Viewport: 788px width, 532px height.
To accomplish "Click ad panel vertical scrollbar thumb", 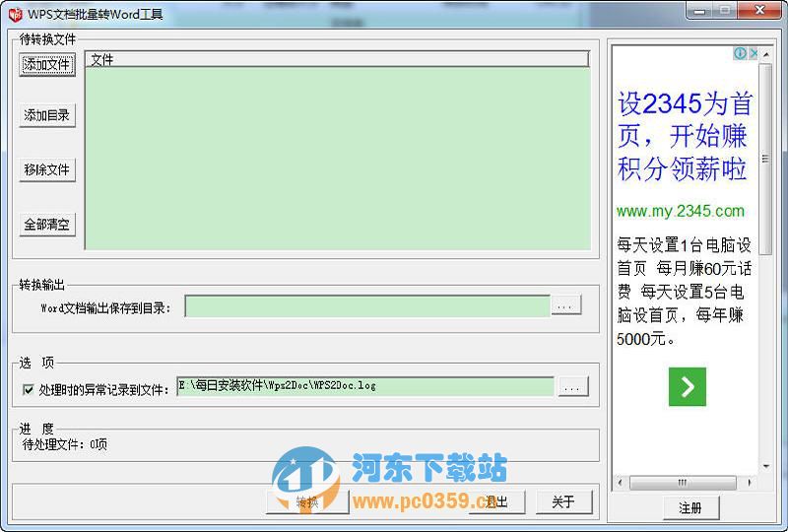I will 765,159.
